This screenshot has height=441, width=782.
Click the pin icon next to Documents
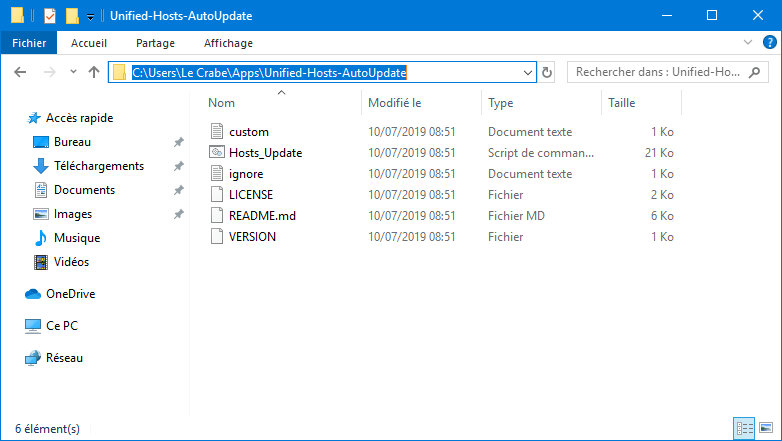pyautogui.click(x=179, y=190)
